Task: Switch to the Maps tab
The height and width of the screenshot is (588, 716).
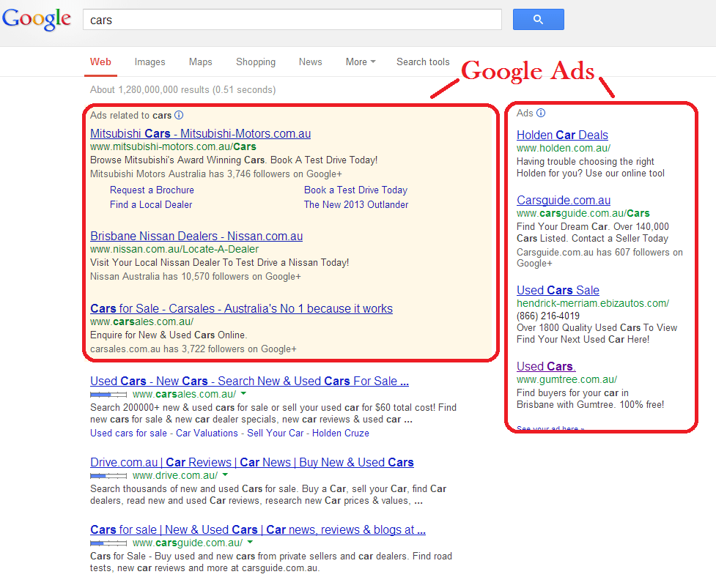Action: (x=201, y=62)
